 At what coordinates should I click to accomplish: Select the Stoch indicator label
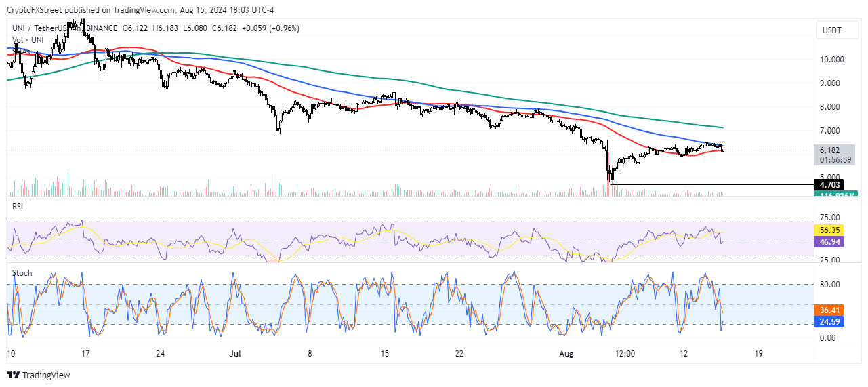22,272
